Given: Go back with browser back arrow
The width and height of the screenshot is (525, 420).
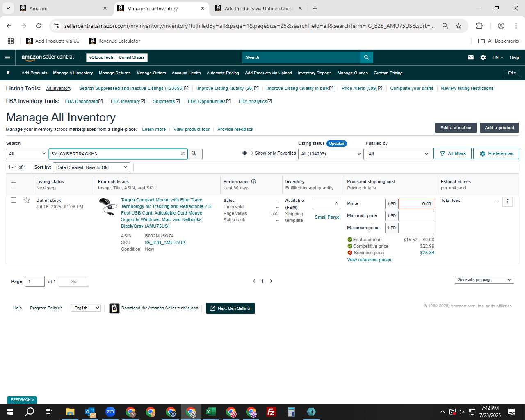Looking at the screenshot, I should pyautogui.click(x=9, y=26).
